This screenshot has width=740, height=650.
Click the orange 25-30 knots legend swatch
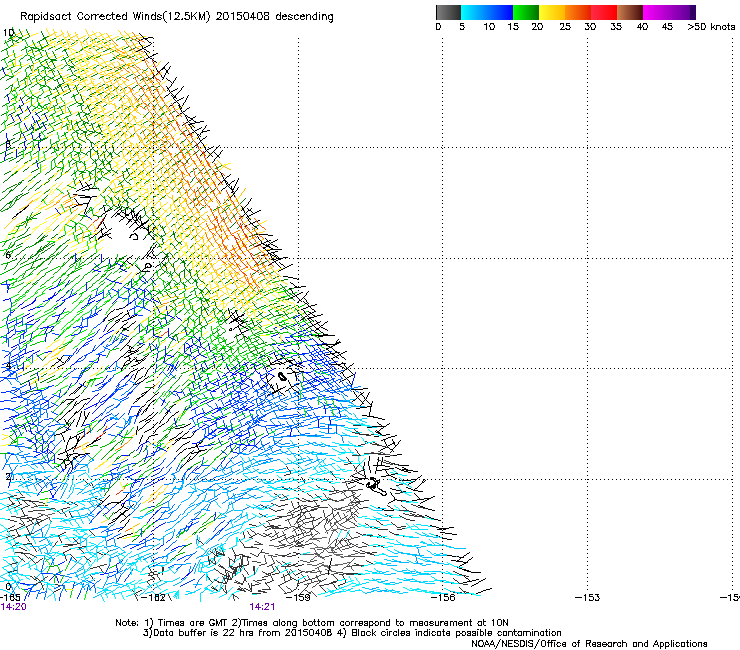(x=578, y=12)
